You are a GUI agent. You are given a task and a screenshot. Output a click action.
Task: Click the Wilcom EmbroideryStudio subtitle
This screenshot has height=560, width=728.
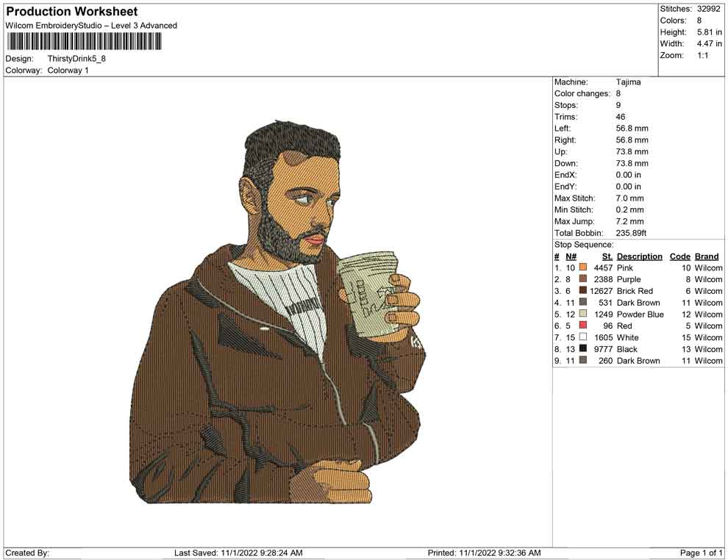tap(91, 26)
